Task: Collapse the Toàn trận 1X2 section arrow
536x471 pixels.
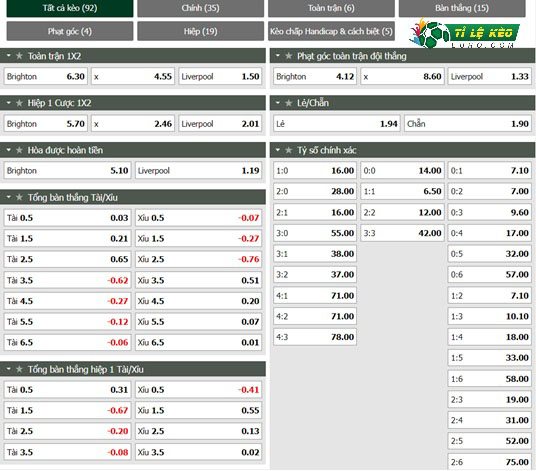Action: pos(9,55)
